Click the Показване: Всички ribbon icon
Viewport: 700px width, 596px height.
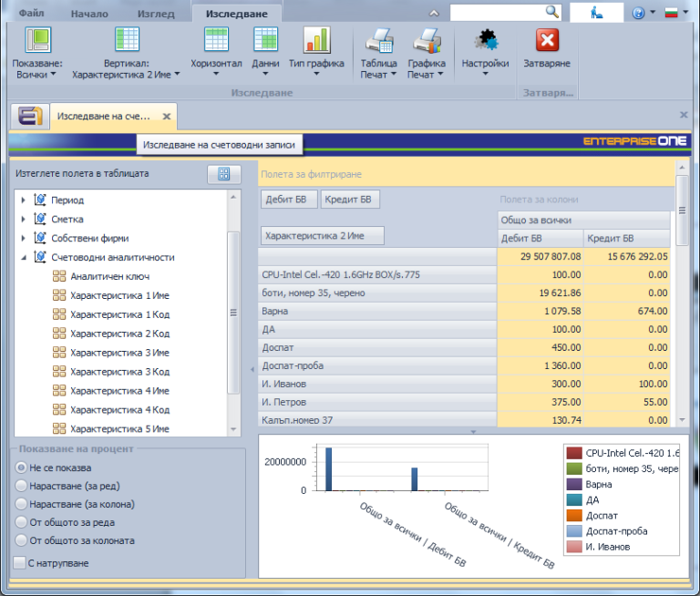click(36, 41)
